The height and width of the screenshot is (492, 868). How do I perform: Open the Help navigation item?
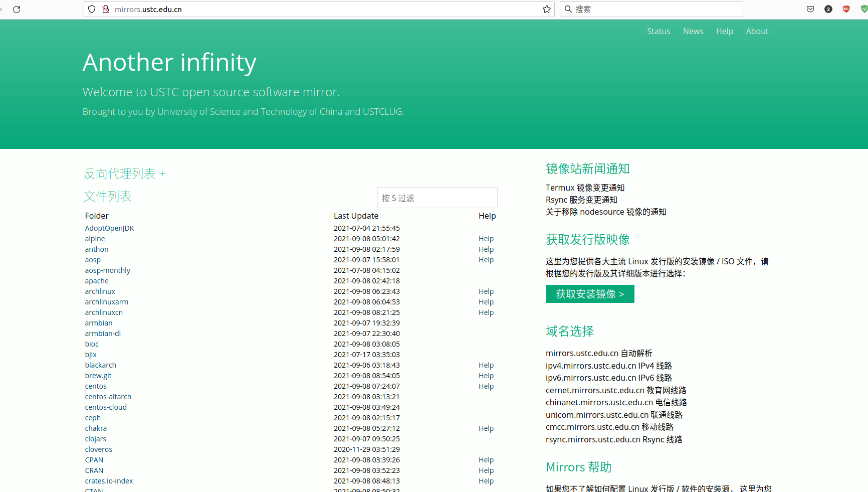[725, 31]
